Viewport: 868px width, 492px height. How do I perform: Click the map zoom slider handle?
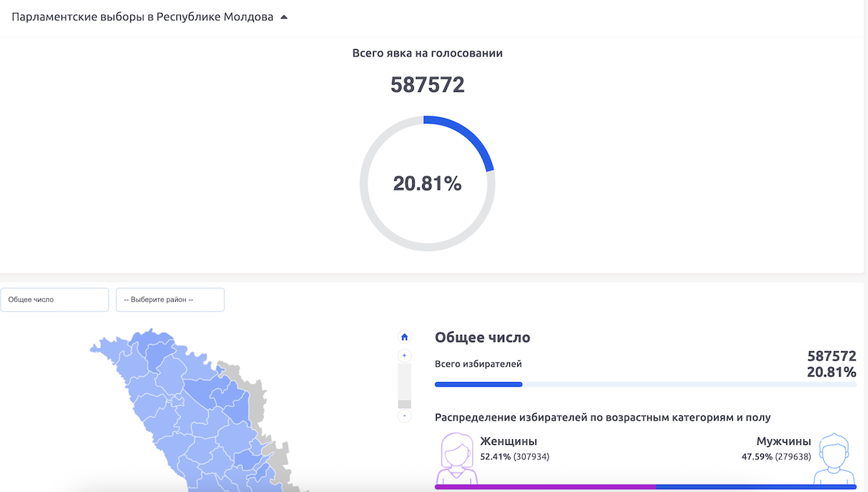pos(404,404)
